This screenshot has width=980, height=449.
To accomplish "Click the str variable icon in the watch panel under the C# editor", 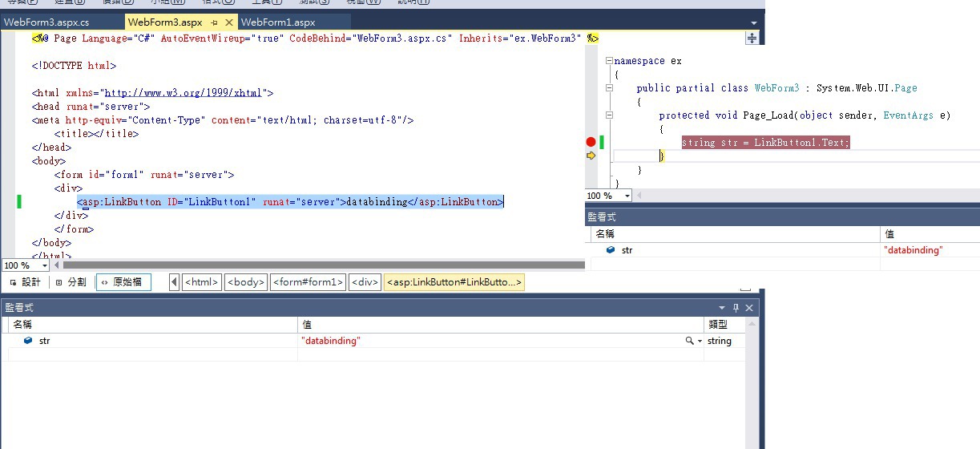I will click(611, 250).
